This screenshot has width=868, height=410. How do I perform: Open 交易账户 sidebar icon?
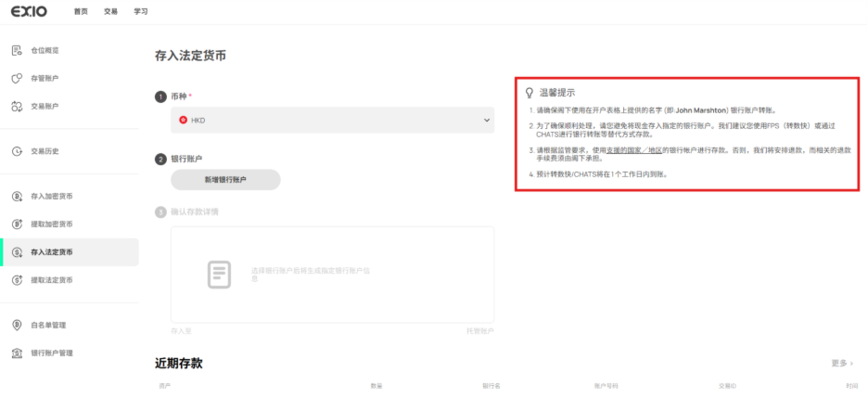pos(18,106)
